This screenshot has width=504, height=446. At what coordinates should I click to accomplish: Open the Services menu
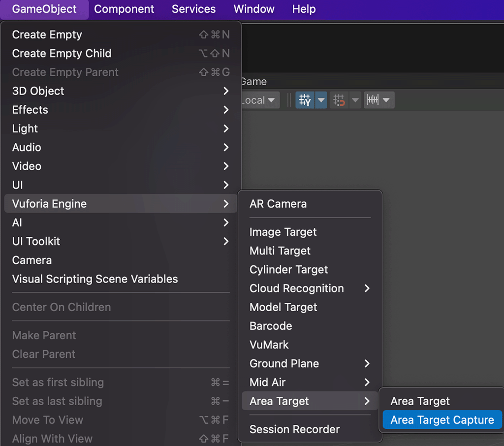coord(193,9)
